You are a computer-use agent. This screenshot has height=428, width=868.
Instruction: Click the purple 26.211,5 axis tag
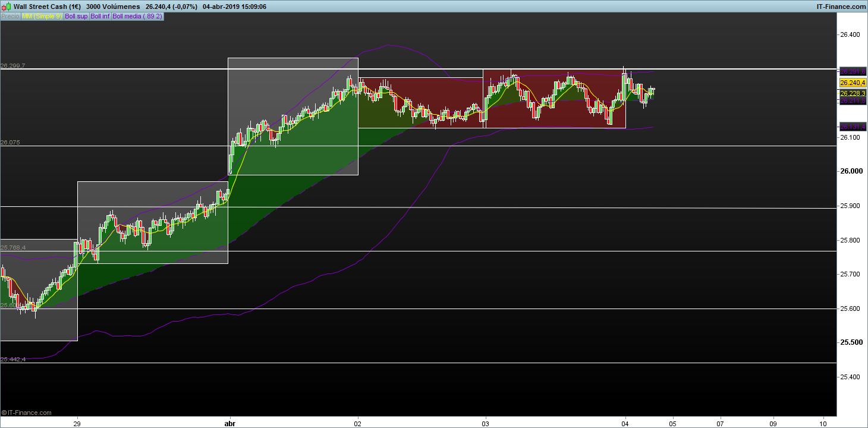click(x=852, y=101)
